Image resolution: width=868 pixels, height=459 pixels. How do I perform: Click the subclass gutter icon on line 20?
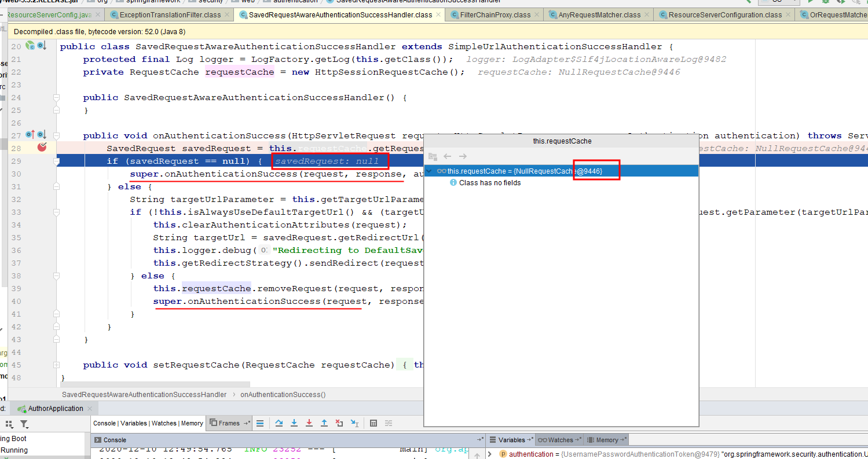click(42, 46)
